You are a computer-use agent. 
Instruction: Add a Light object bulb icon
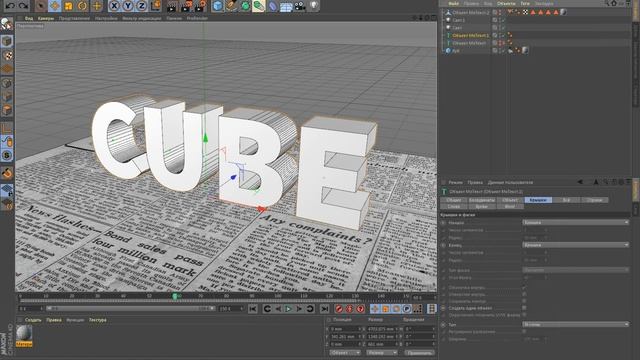[x=313, y=6]
